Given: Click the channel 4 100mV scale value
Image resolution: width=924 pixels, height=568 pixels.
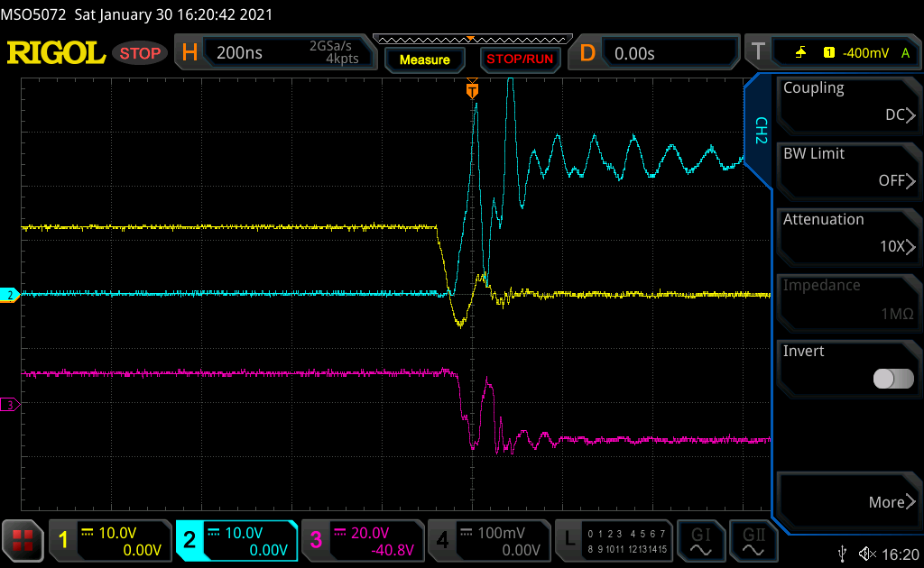Looking at the screenshot, I should [x=500, y=533].
